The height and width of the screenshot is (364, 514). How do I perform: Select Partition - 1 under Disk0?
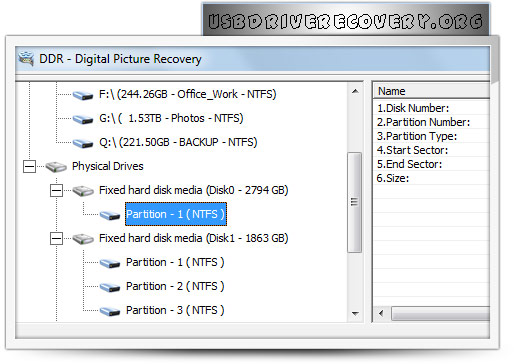pos(176,214)
